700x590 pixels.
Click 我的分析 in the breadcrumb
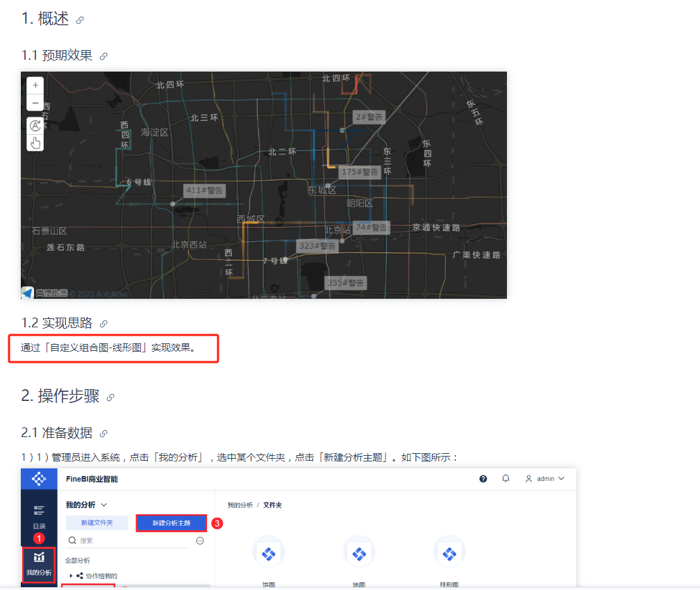240,505
